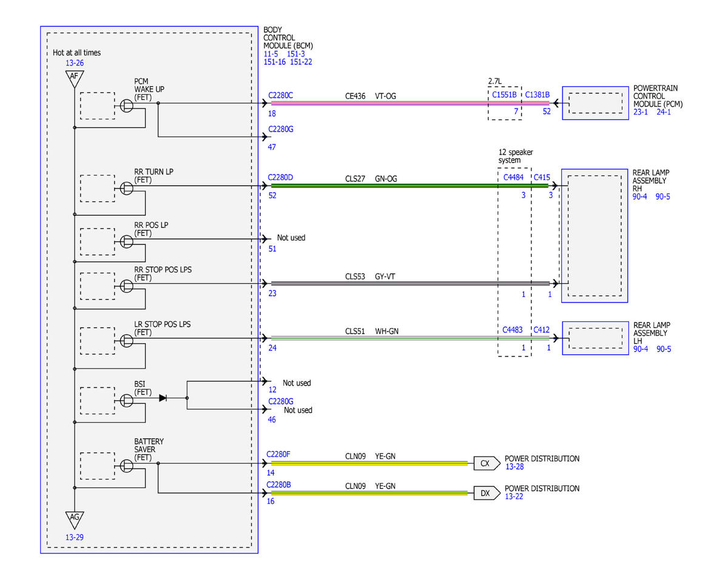Screen dimensions: 728x562
Task: Click the CX power distribution arrow connector
Action: click(x=487, y=464)
